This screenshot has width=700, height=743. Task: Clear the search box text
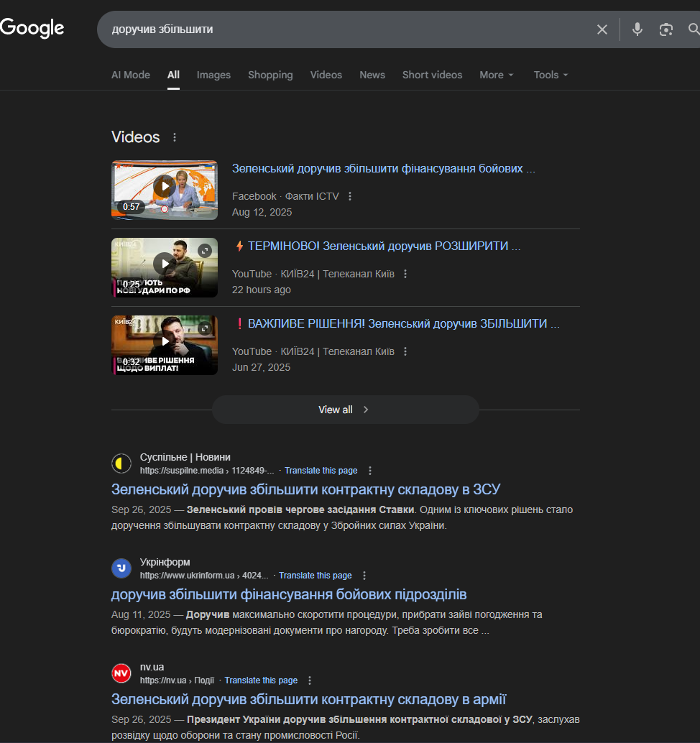click(x=602, y=29)
